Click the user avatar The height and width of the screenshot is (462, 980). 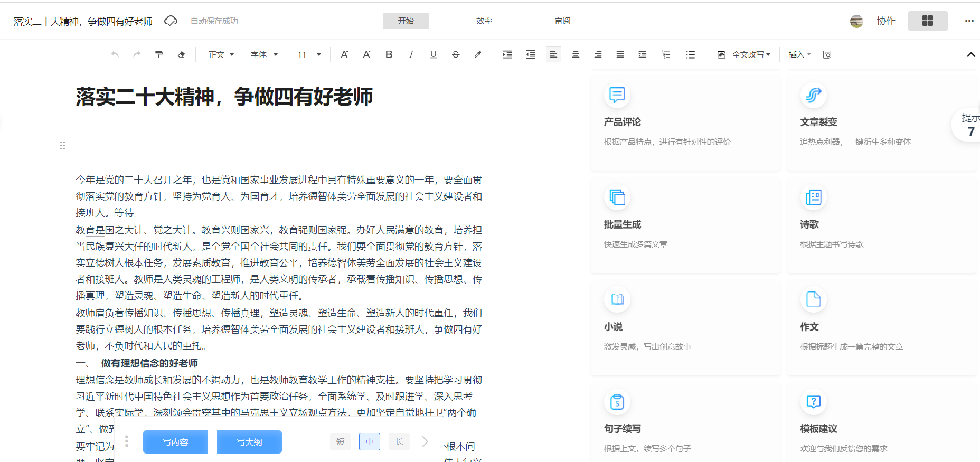(856, 21)
